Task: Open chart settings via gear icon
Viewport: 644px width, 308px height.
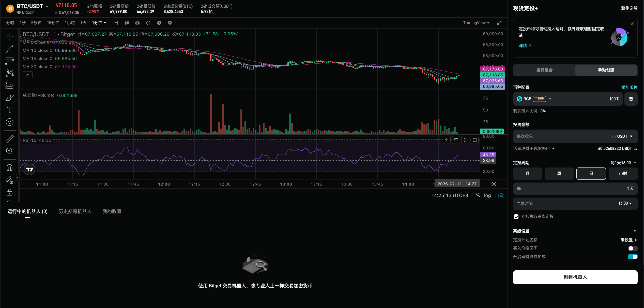Action: (170, 23)
